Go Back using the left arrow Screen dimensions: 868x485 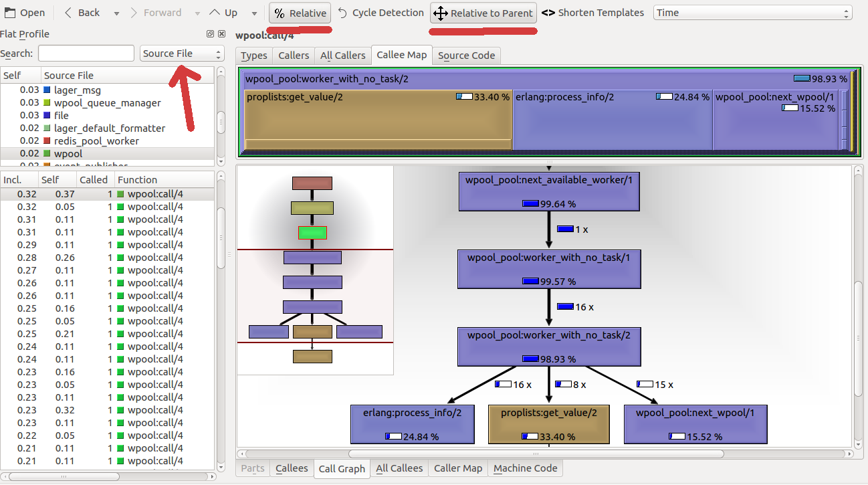pos(68,13)
